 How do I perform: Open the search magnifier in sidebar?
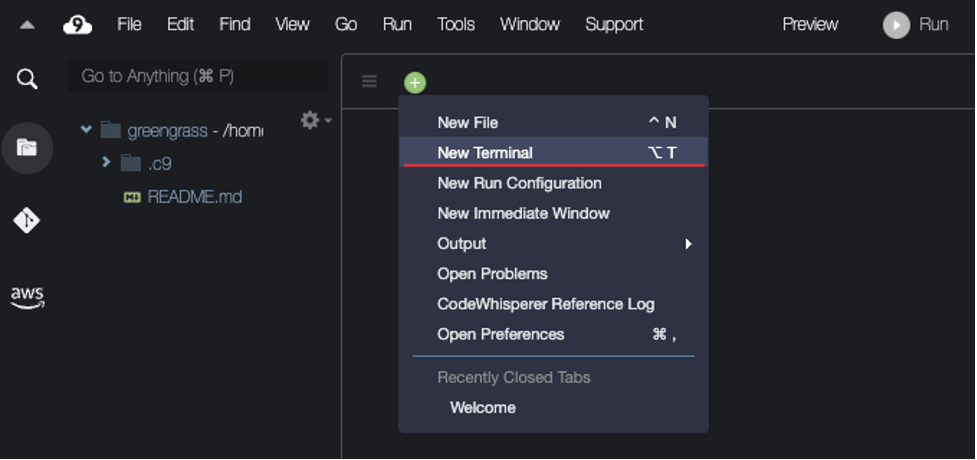(x=27, y=78)
